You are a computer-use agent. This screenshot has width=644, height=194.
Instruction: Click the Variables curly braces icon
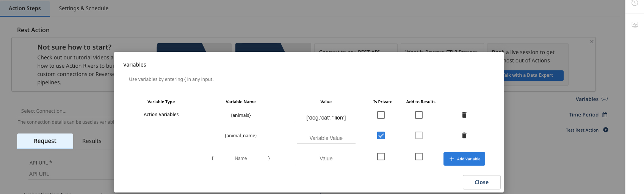[x=605, y=99]
